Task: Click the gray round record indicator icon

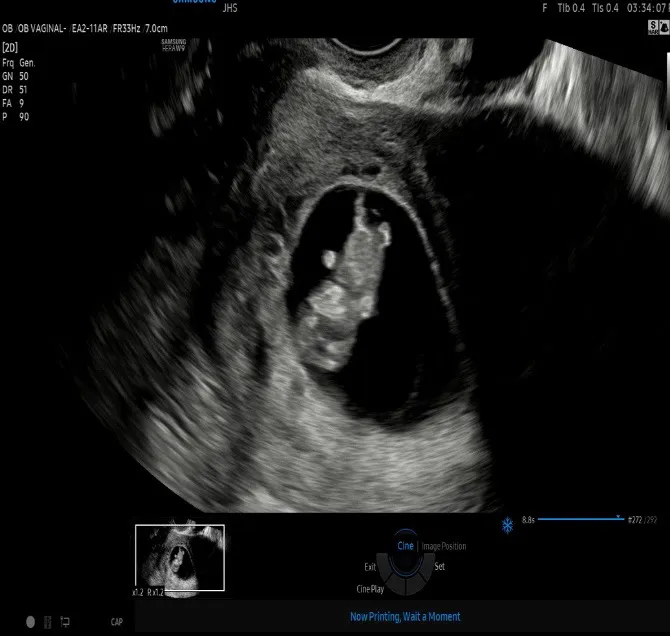Action: coord(30,622)
